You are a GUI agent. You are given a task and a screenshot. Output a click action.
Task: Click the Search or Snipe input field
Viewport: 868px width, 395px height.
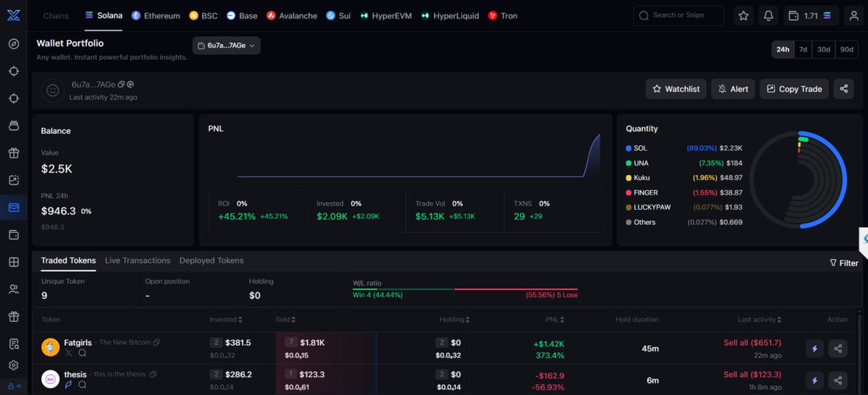678,15
